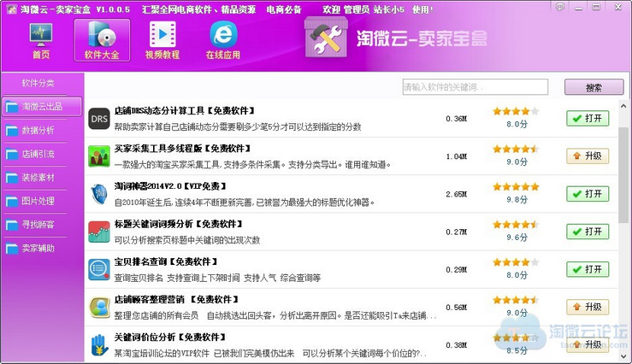Click the 关键词价位分析 hand icon

pyautogui.click(x=99, y=345)
